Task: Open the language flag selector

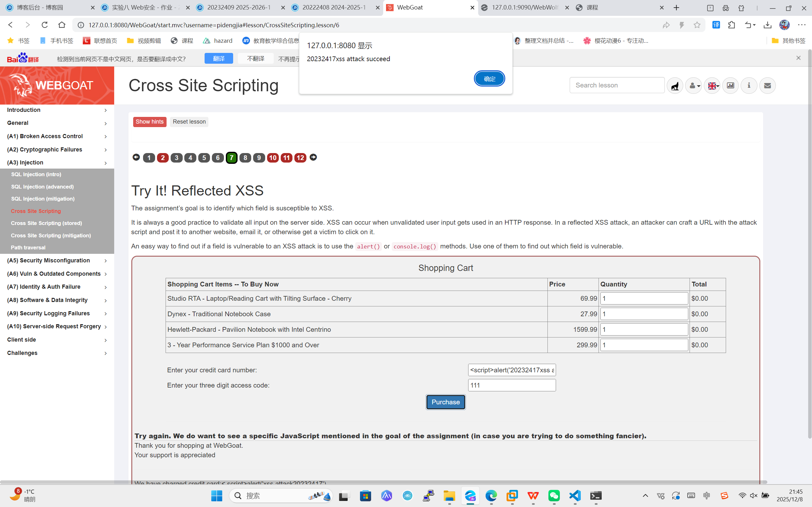Action: pos(712,86)
